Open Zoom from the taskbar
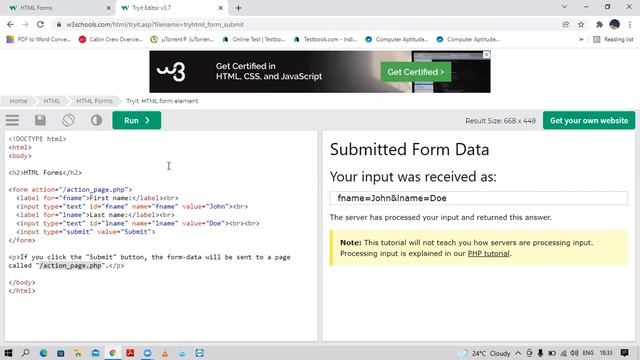 147,353
